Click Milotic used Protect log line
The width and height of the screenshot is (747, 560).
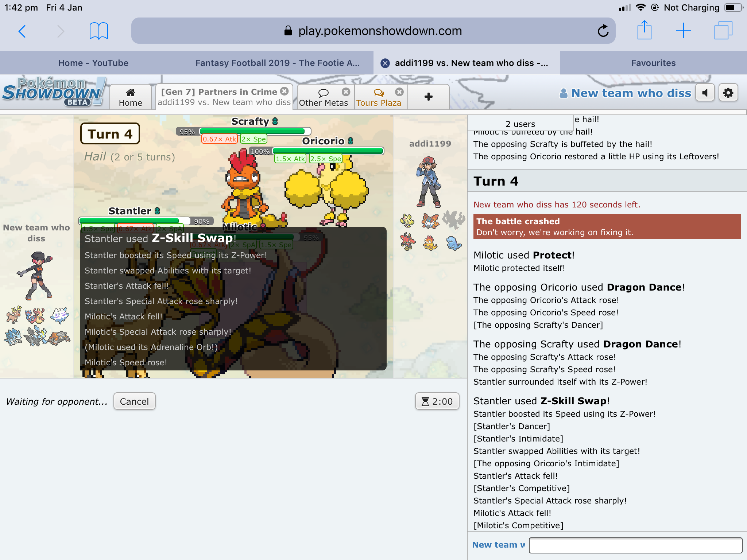click(x=524, y=255)
